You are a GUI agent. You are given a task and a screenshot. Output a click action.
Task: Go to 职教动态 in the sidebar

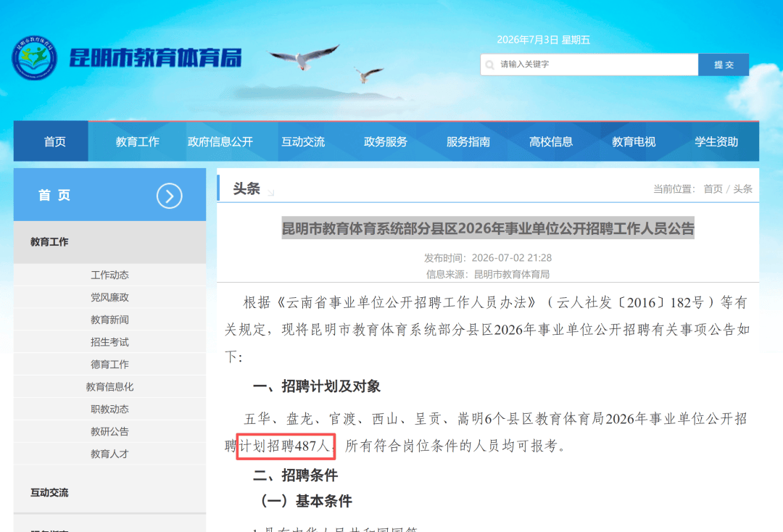click(110, 410)
